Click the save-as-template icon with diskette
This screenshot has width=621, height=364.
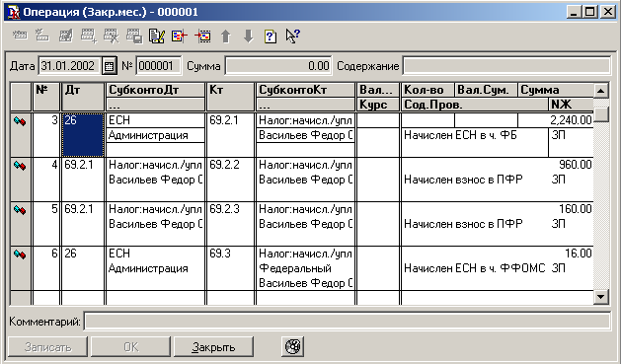point(134,36)
